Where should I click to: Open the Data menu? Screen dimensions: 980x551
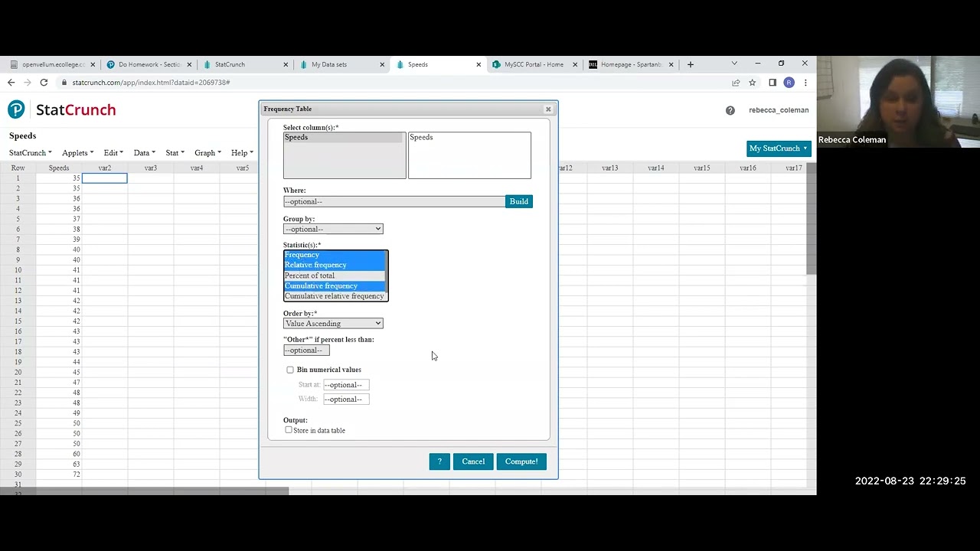click(x=144, y=153)
